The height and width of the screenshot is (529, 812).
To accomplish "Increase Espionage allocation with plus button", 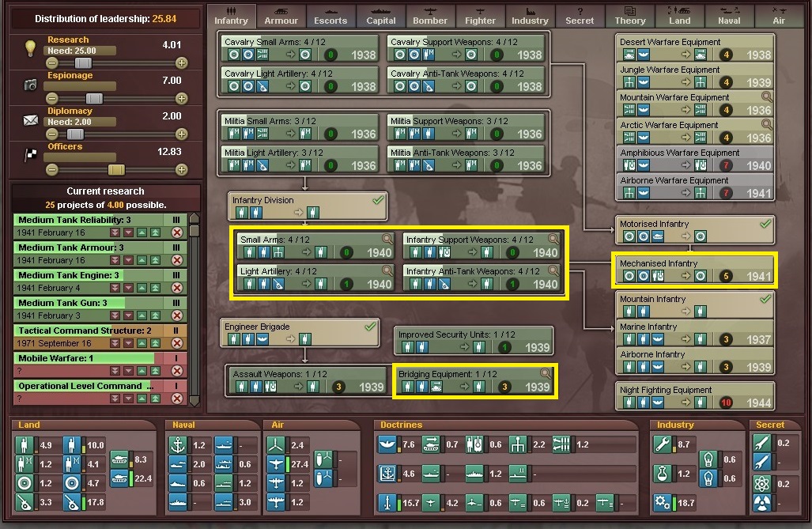I will coord(181,98).
